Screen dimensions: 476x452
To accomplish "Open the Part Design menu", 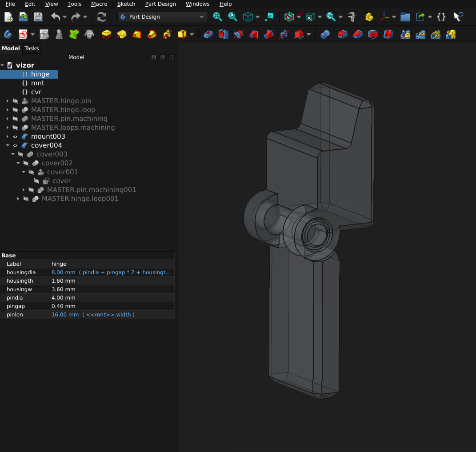I will pyautogui.click(x=160, y=4).
